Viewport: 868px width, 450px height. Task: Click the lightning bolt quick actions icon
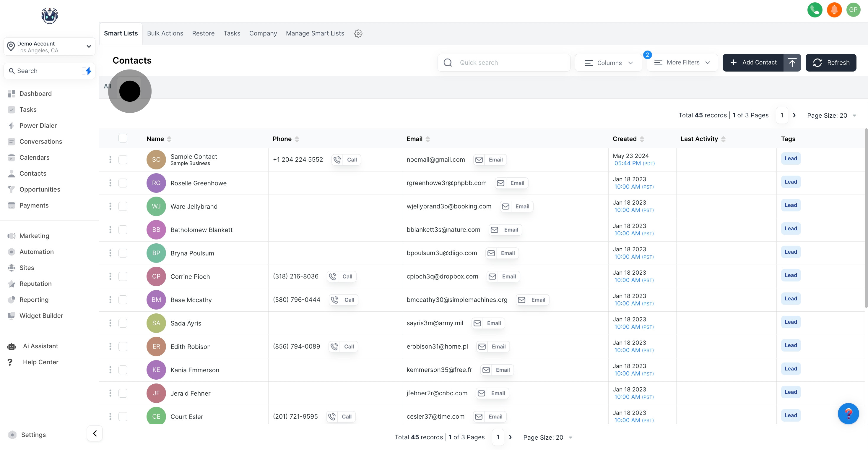click(x=88, y=71)
